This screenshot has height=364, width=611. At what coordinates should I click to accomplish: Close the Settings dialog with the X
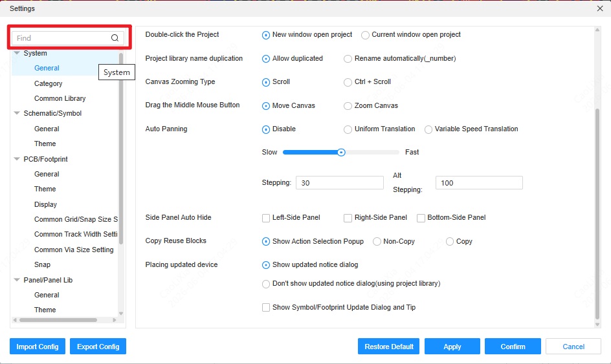tap(600, 8)
